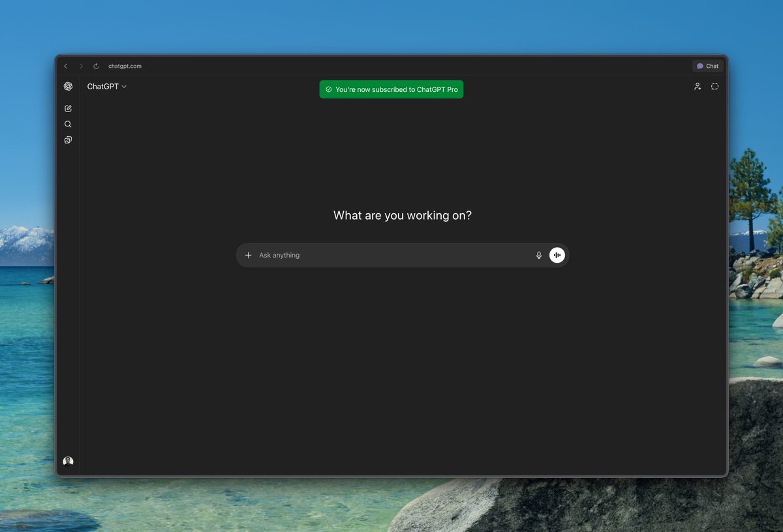Viewport: 783px width, 532px height.
Task: Open the plus attachments menu
Action: point(248,255)
